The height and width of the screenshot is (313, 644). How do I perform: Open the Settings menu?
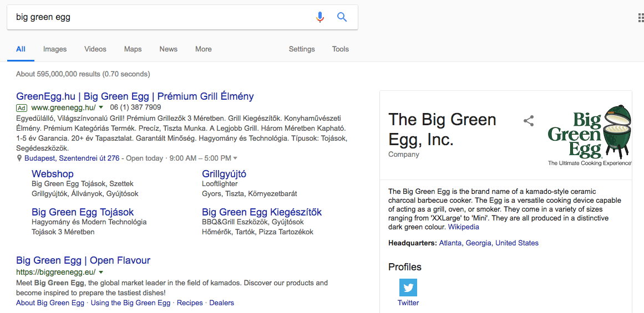(x=302, y=49)
